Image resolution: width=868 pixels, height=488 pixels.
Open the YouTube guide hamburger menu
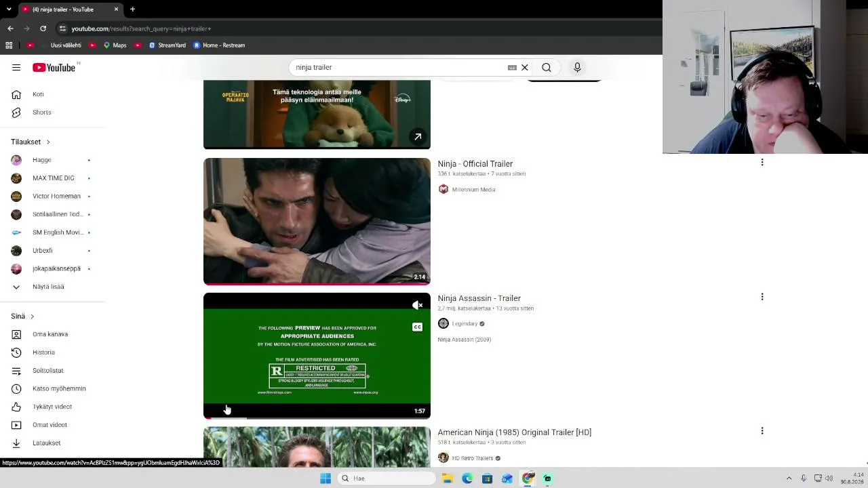click(16, 67)
